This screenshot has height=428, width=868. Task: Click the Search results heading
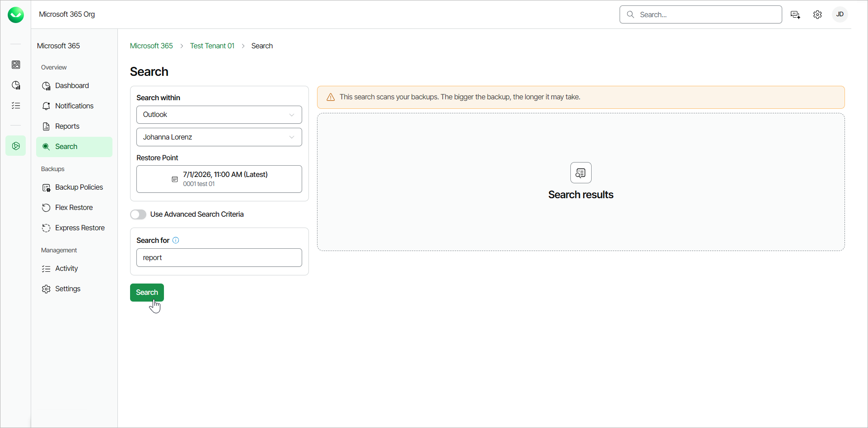[x=581, y=195]
